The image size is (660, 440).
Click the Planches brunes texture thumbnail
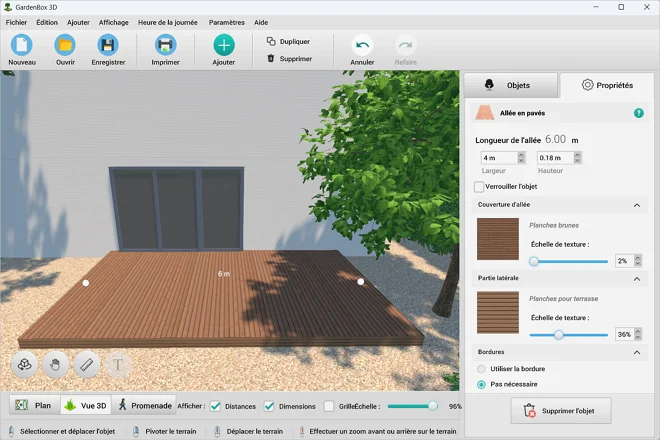498,239
